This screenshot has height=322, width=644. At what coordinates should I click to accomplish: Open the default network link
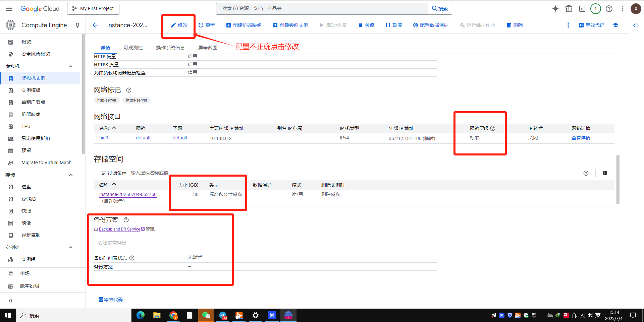(x=143, y=138)
